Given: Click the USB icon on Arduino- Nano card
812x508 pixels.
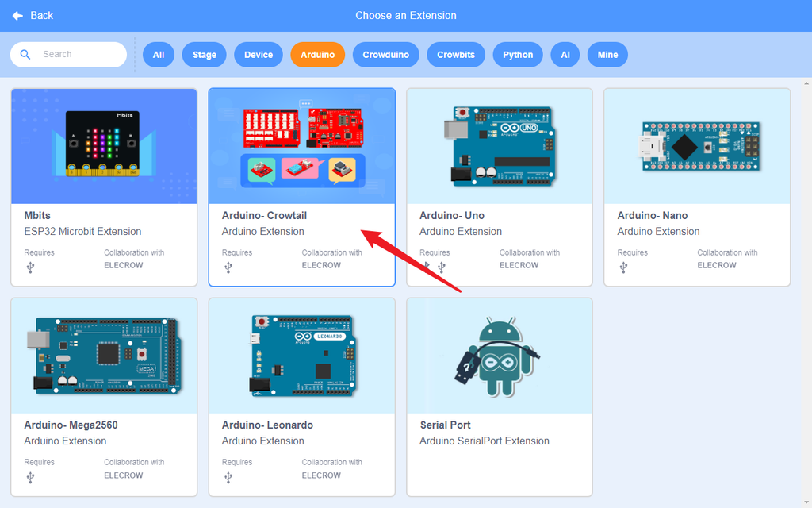Looking at the screenshot, I should point(623,267).
